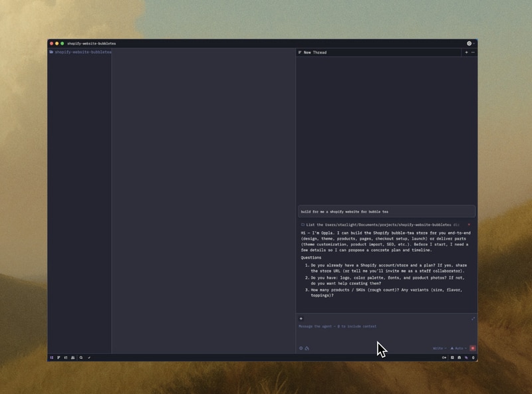
Task: Open the Write profile dropdown
Action: (x=440, y=348)
